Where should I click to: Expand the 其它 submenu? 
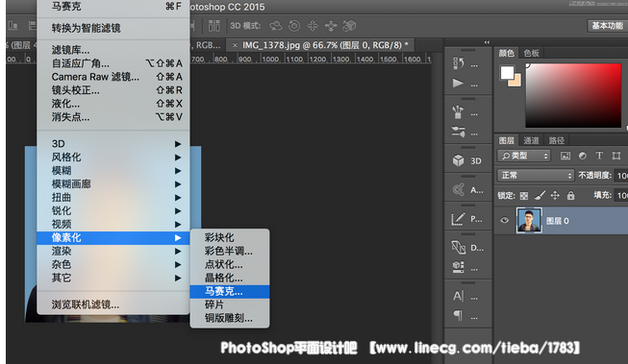pos(113,278)
